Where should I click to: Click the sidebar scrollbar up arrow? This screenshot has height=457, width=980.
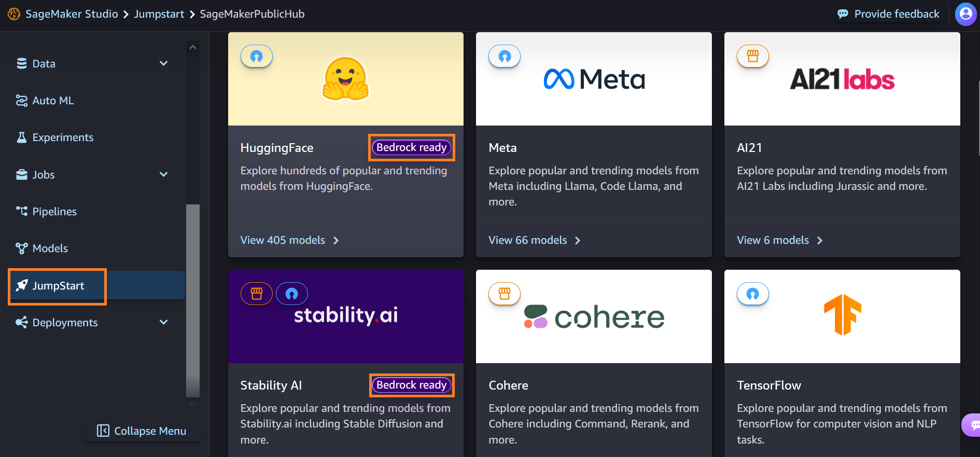[193, 47]
